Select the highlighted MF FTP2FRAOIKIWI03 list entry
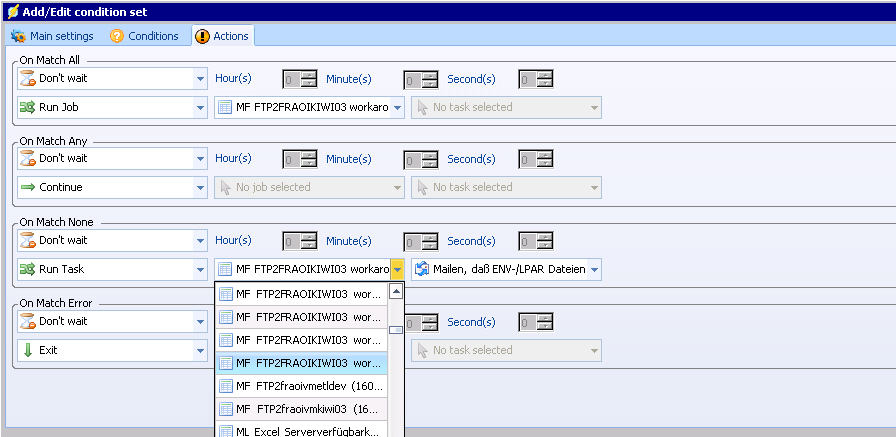The image size is (896, 437). 301,363
